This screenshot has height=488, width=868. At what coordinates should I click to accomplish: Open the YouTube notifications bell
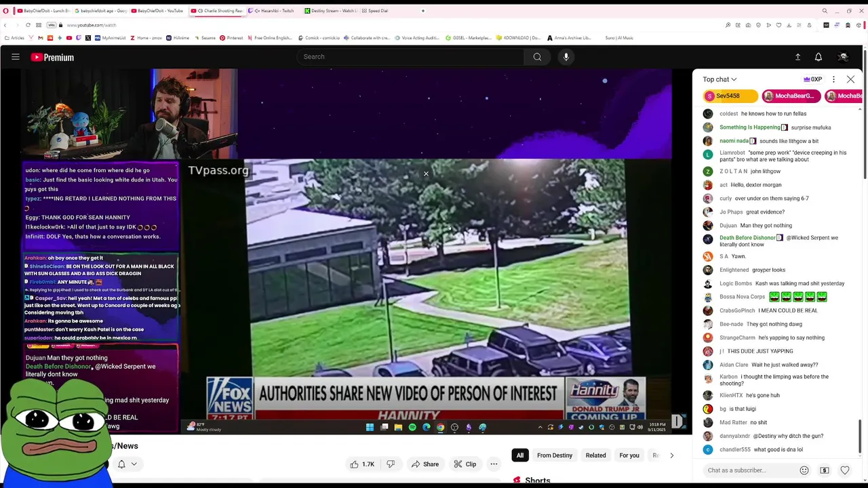point(818,57)
